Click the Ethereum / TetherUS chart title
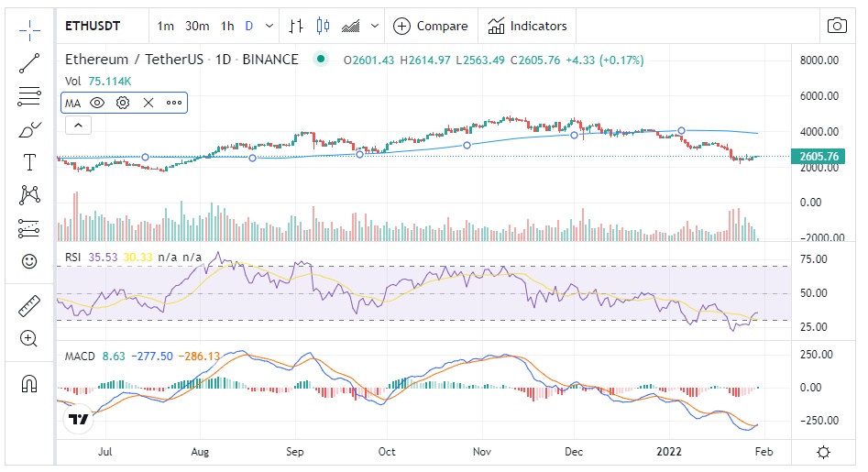 (x=181, y=60)
